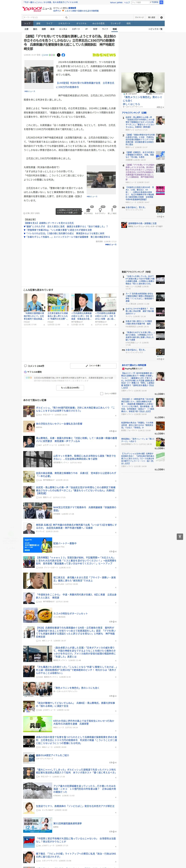This screenshot has height=868, width=186.
Task: Click the blue web search magnifier button
Action: 161,2
